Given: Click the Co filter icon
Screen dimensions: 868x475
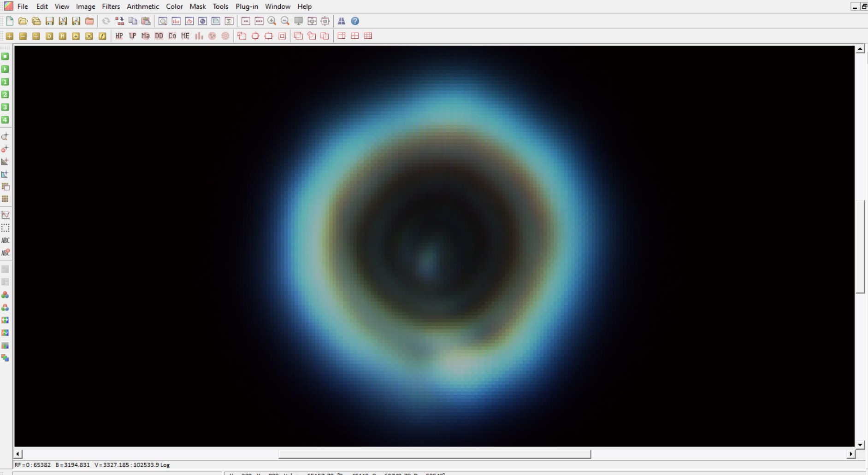Looking at the screenshot, I should pos(172,36).
